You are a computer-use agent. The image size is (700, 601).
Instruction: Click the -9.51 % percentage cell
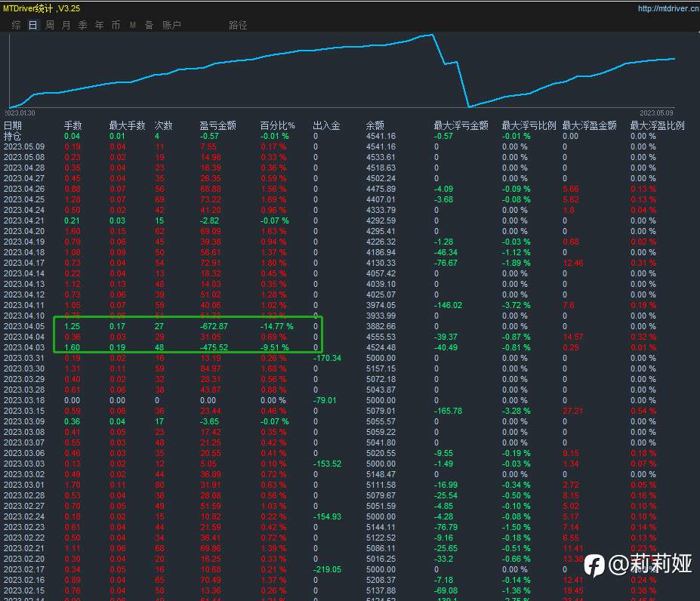(x=275, y=347)
